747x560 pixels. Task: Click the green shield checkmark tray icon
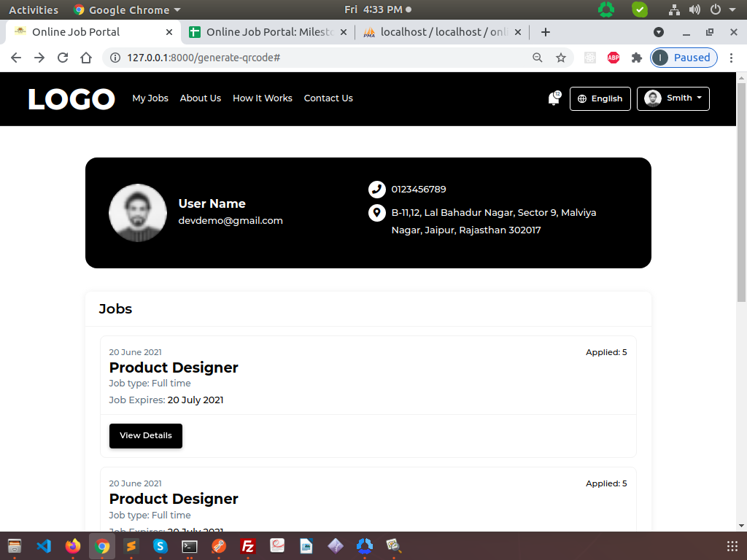(x=639, y=9)
